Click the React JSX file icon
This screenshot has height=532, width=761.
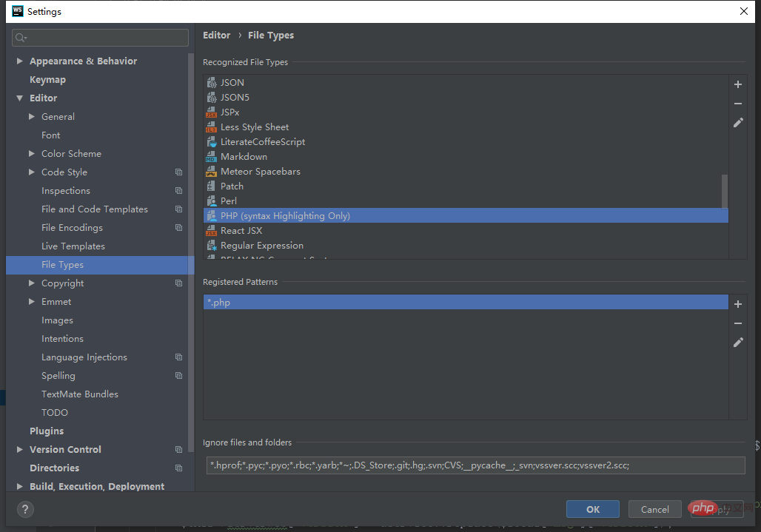[x=211, y=230]
